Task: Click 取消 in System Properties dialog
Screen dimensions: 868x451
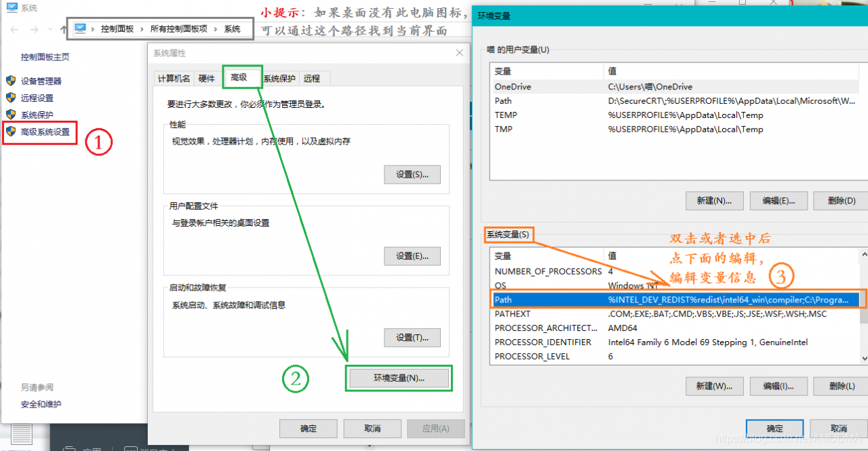Action: click(372, 429)
